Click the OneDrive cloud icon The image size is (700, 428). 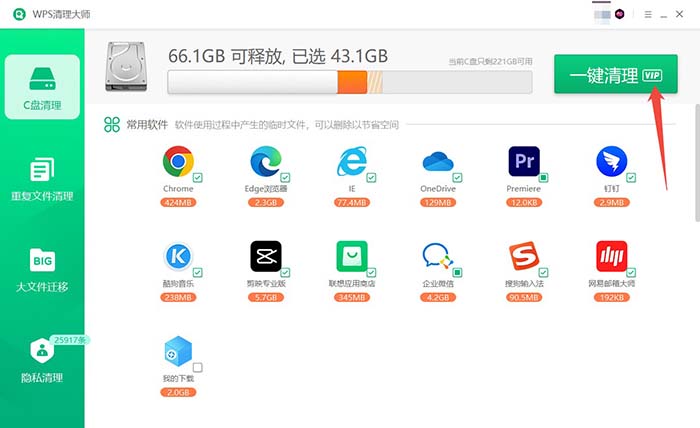tap(438, 162)
